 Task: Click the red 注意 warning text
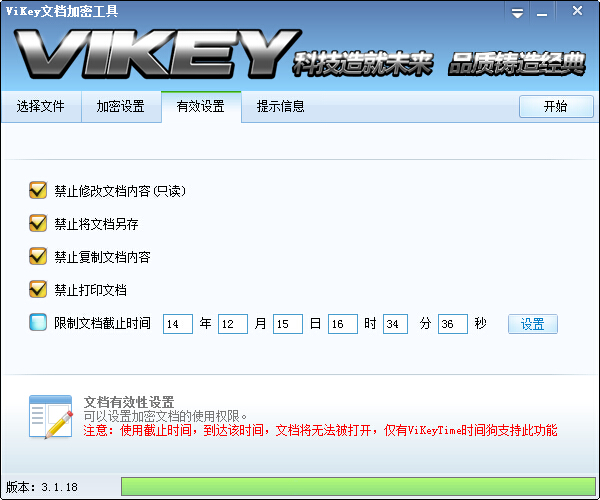pyautogui.click(x=320, y=430)
